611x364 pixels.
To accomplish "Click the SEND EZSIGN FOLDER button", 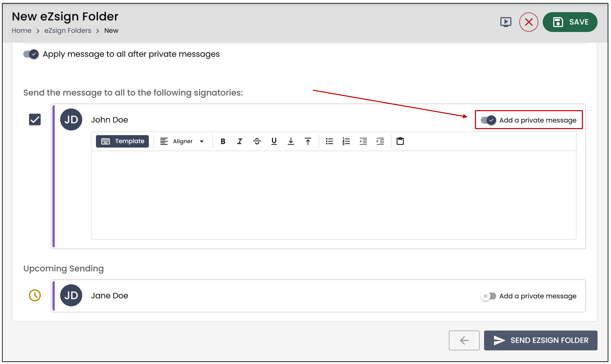I will pos(540,340).
